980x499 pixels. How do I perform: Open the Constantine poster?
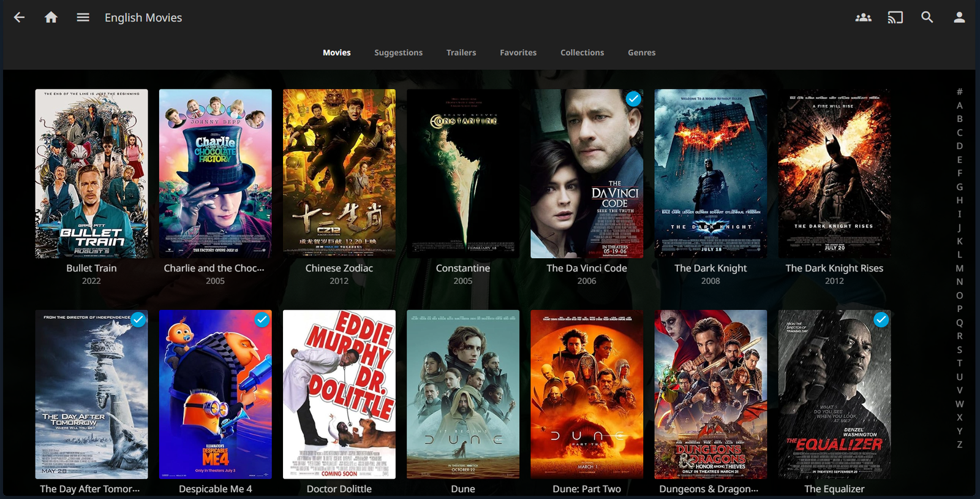(463, 173)
